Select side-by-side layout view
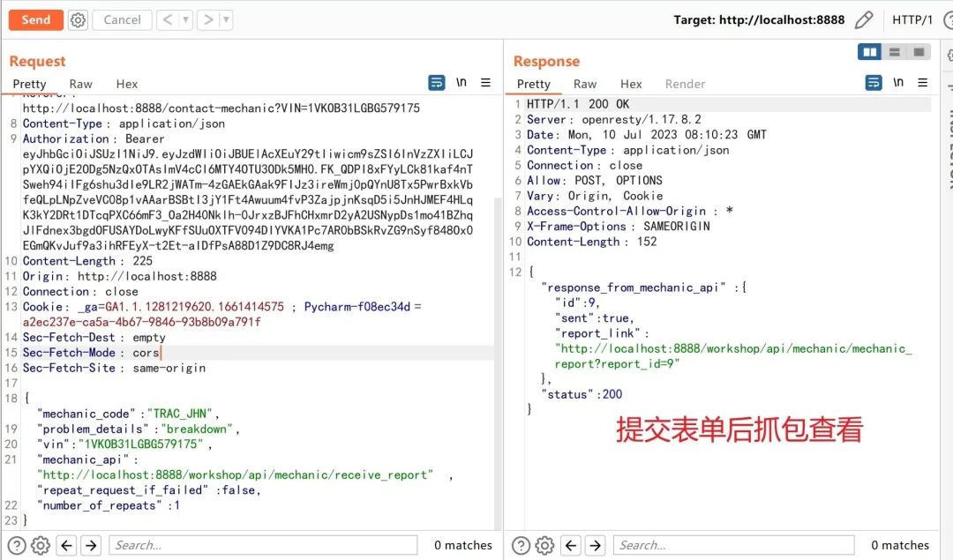This screenshot has height=560, width=953. click(870, 52)
